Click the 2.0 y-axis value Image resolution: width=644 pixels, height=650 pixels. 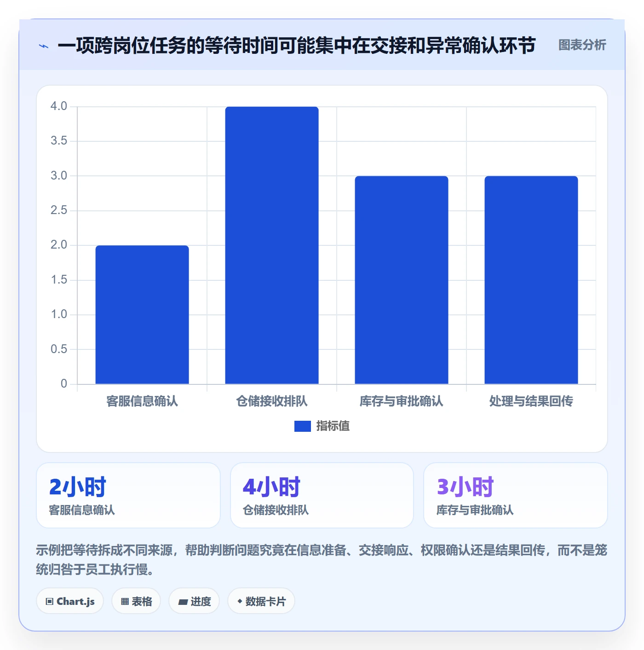59,245
